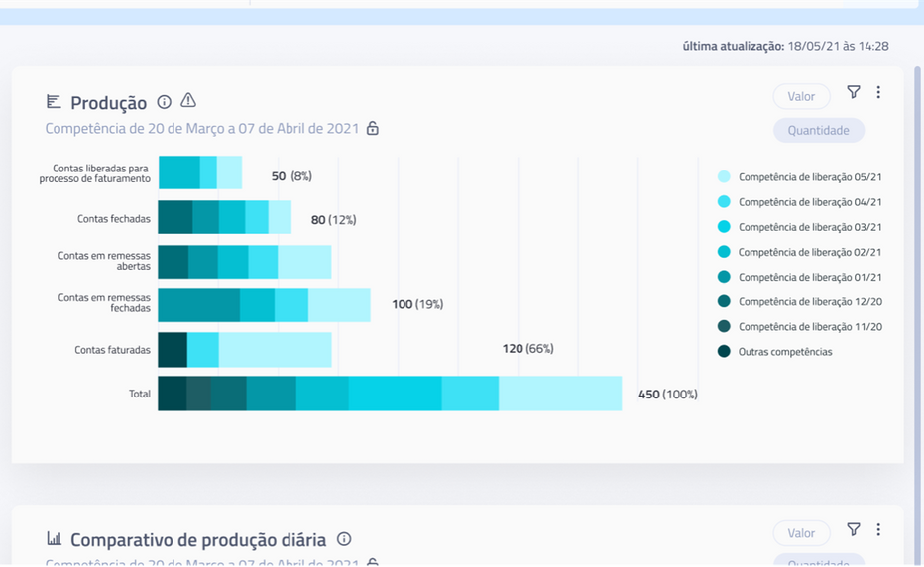Click the padlock icon after Produção date range
The image size is (924, 567).
click(373, 129)
